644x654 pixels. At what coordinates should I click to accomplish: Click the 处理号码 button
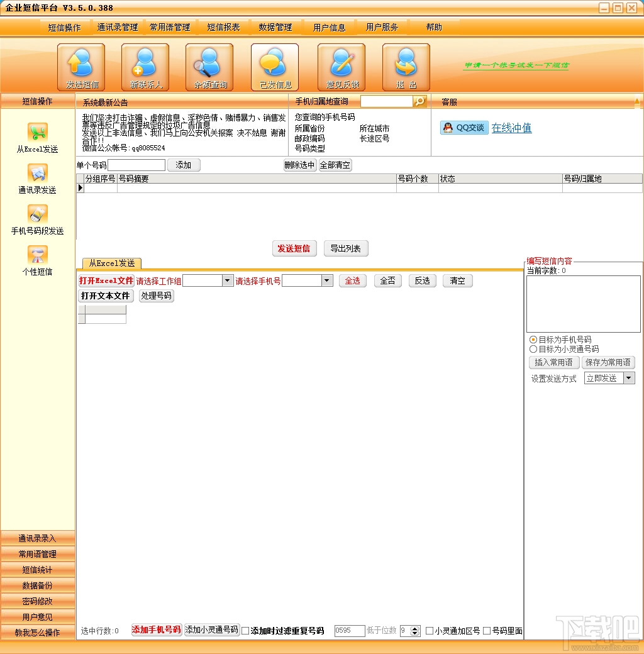coord(156,296)
